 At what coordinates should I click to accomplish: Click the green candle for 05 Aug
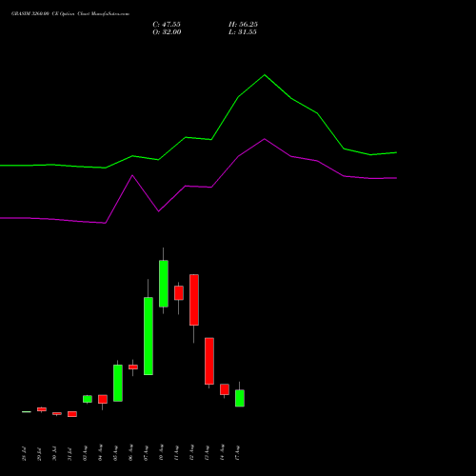click(x=118, y=384)
